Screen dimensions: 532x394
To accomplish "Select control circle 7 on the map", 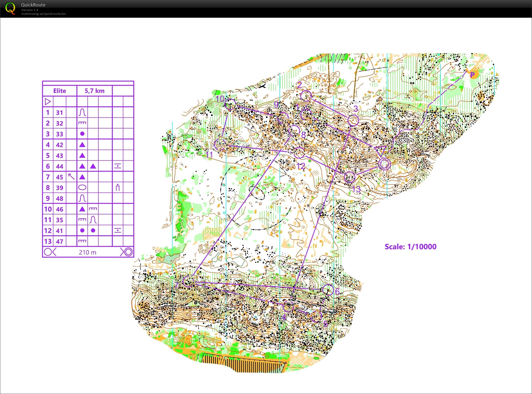I will point(188,281).
